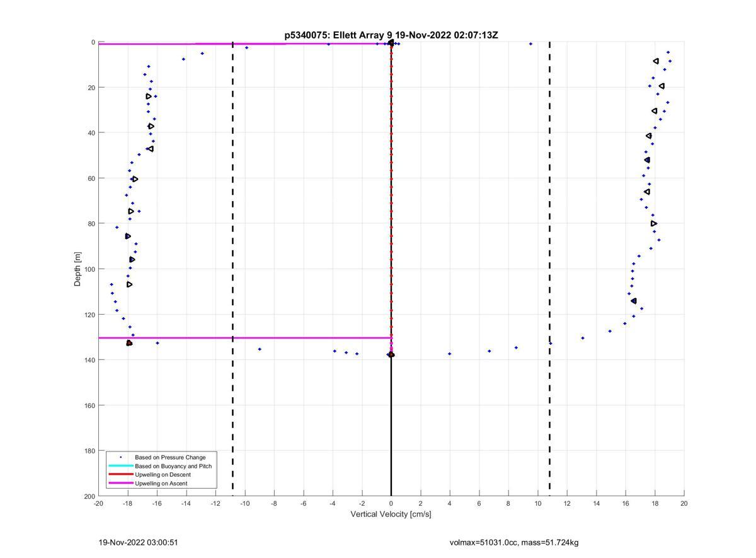The image size is (756, 558).
Task: Click the marker at depth 138 on zero line
Action: (x=391, y=354)
